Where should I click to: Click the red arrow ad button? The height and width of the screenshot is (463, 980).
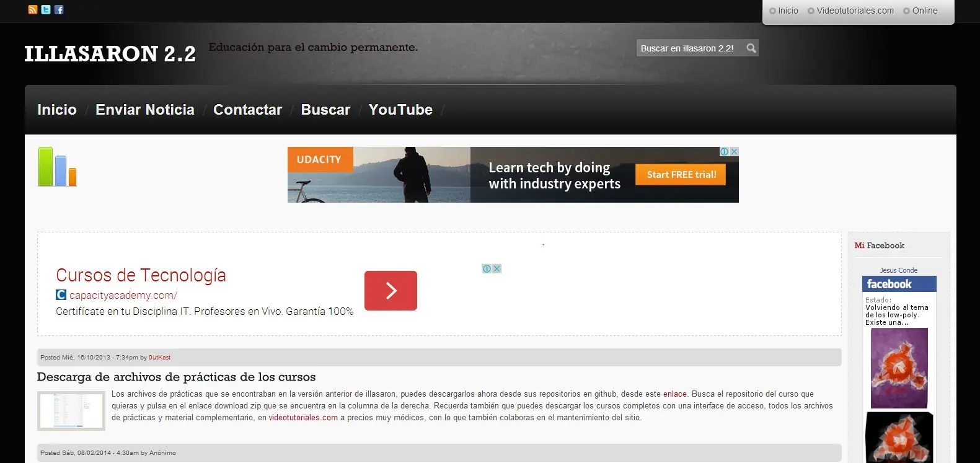[391, 291]
